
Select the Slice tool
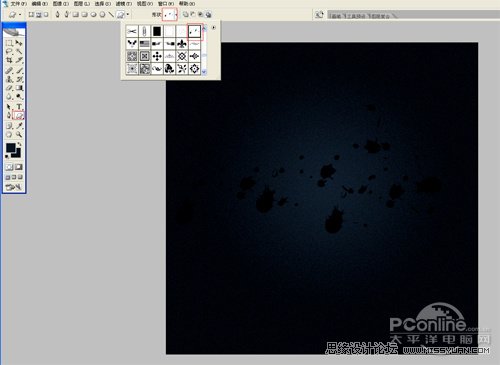click(19, 60)
